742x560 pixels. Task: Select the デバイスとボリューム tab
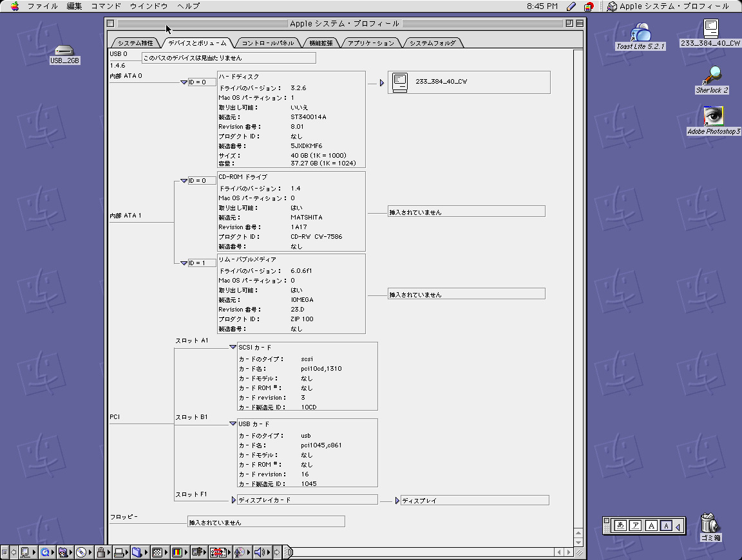(x=197, y=43)
